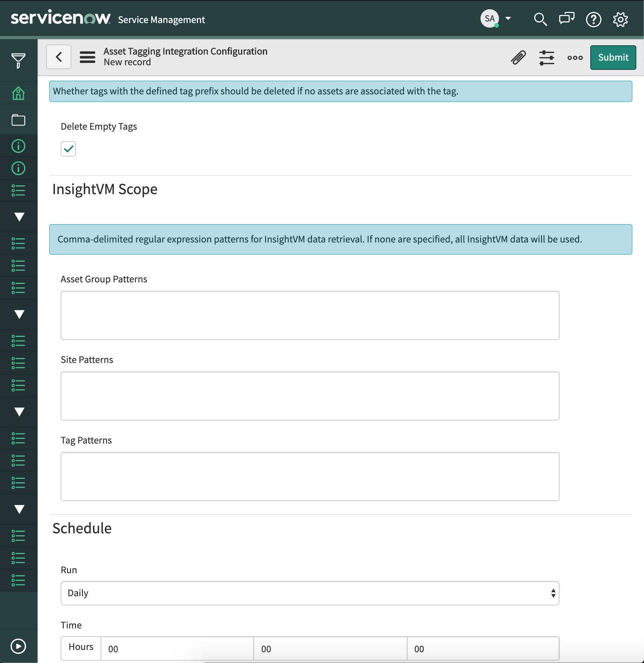Click into the Asset Group Patterns field
Image resolution: width=644 pixels, height=663 pixels.
[310, 315]
